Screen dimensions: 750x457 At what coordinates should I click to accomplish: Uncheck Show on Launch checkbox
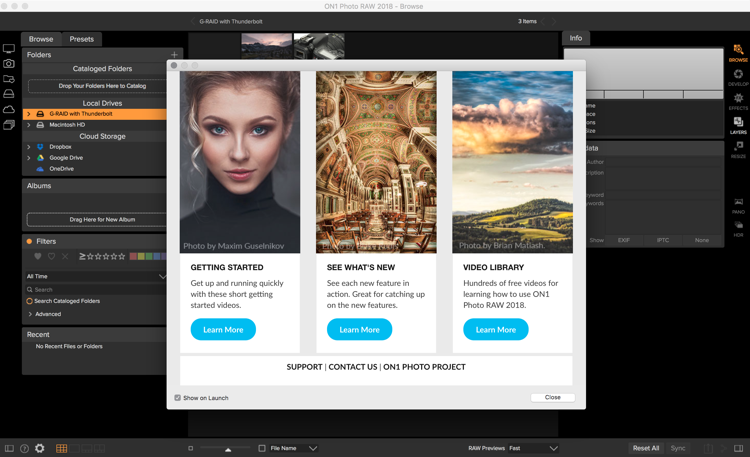pyautogui.click(x=177, y=398)
